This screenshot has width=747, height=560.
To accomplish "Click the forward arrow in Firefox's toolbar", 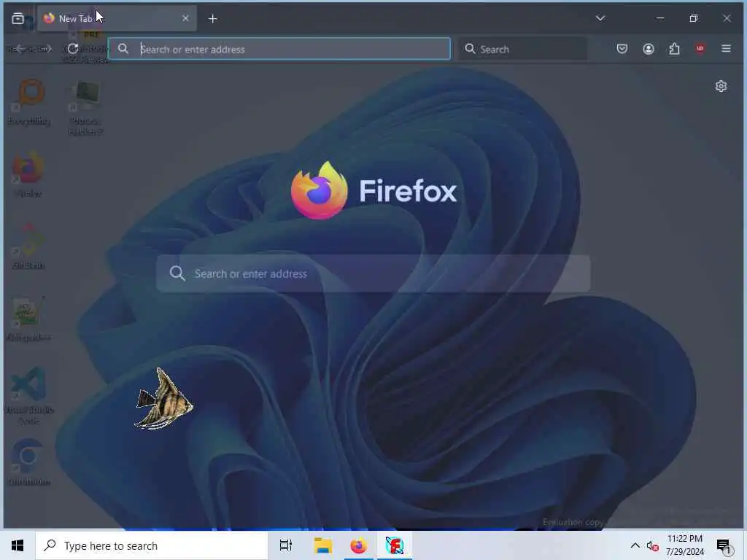I will tap(46, 49).
